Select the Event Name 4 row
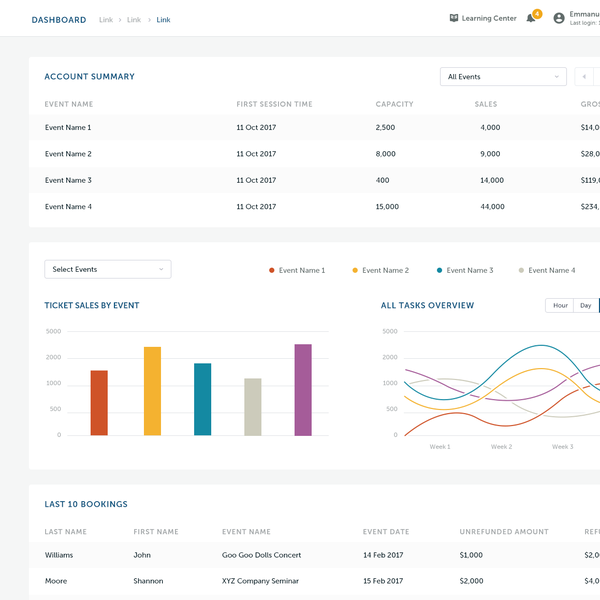Image resolution: width=600 pixels, height=600 pixels. point(315,207)
